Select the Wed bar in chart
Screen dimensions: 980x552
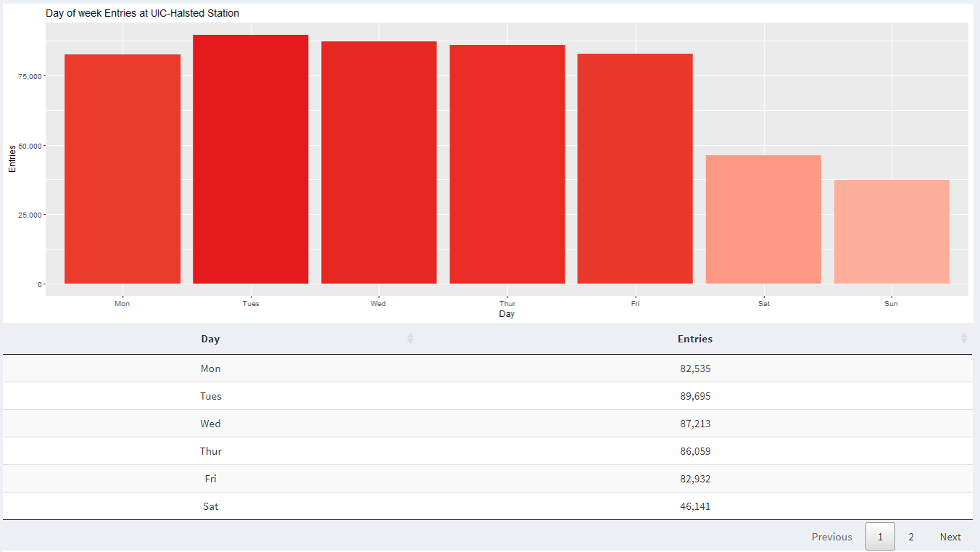tap(379, 162)
